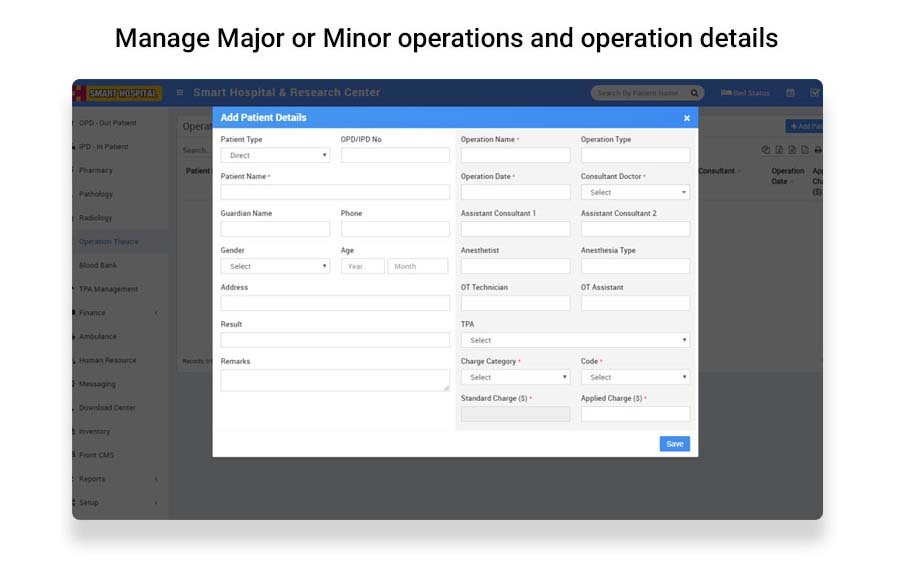Open the Code dropdown
Image resolution: width=900 pixels, height=583 pixels.
pos(635,377)
